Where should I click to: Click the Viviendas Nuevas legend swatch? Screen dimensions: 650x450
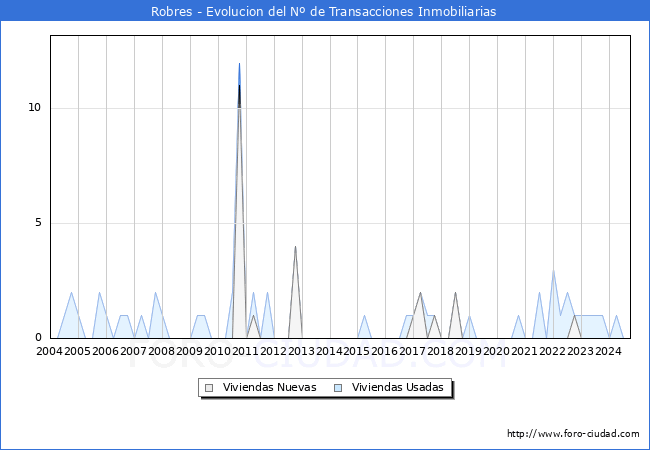point(209,388)
